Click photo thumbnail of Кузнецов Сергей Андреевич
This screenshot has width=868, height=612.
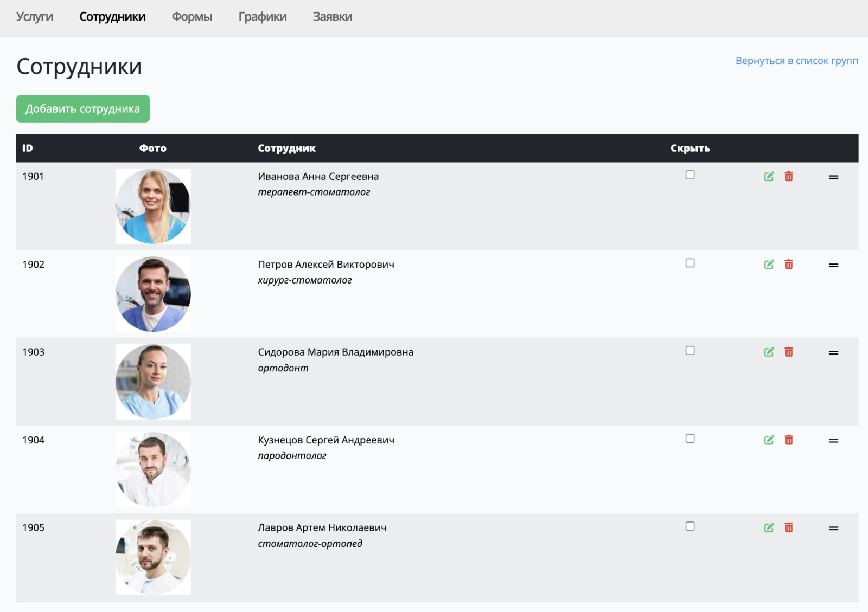(x=153, y=469)
